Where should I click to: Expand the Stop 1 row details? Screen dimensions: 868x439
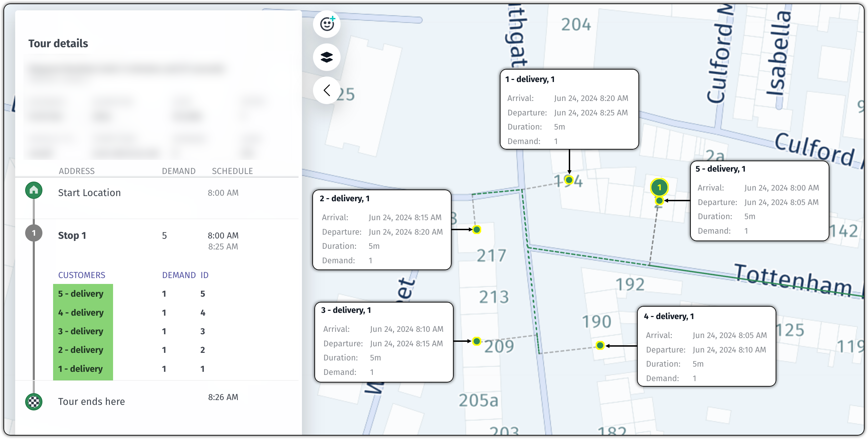click(x=72, y=235)
